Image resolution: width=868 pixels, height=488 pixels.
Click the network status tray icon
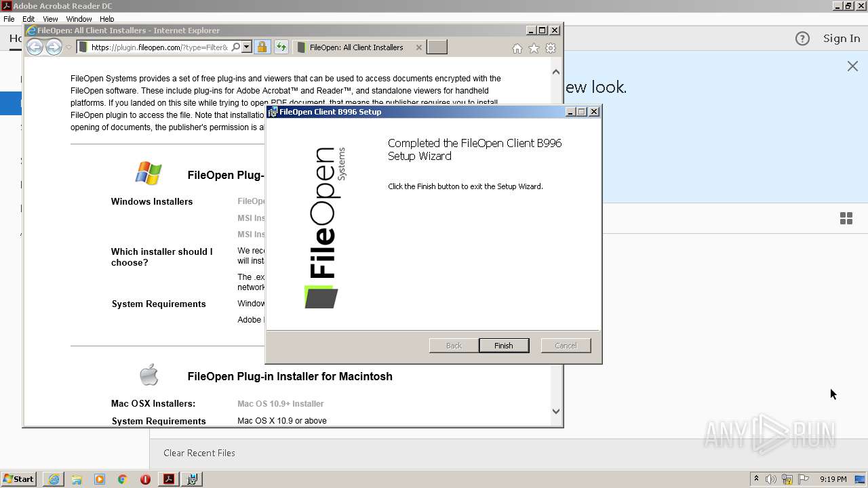coord(787,479)
